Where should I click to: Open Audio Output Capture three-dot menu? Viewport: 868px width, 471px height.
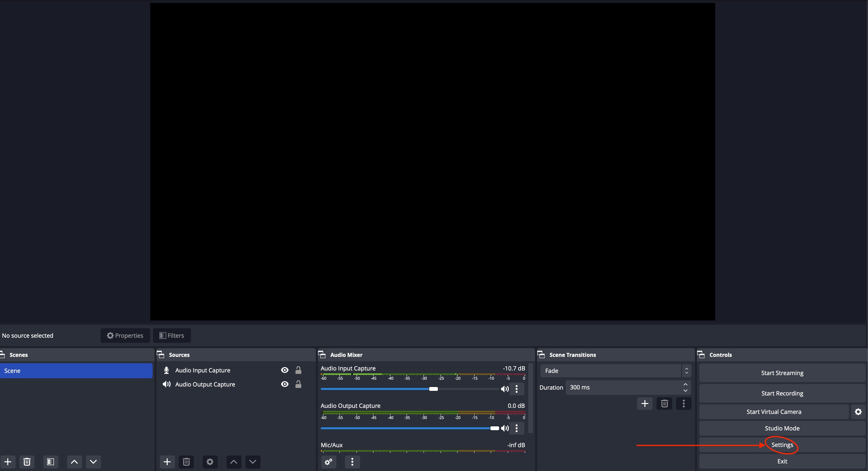pyautogui.click(x=517, y=428)
